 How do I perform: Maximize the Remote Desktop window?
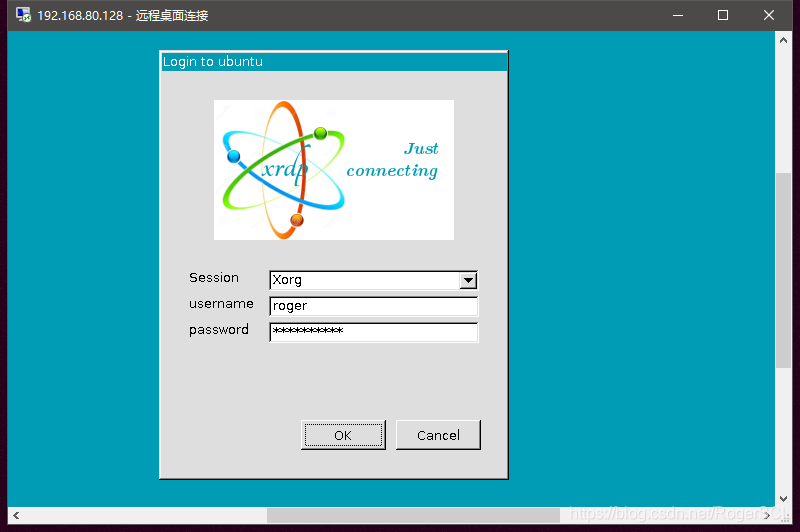(x=723, y=15)
